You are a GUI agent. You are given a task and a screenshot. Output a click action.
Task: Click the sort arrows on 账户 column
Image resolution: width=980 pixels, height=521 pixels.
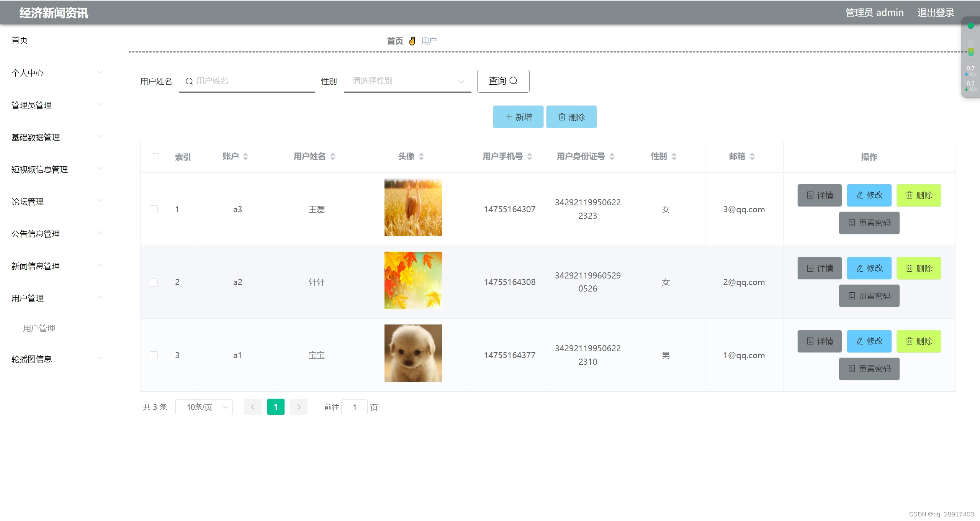[x=245, y=156]
